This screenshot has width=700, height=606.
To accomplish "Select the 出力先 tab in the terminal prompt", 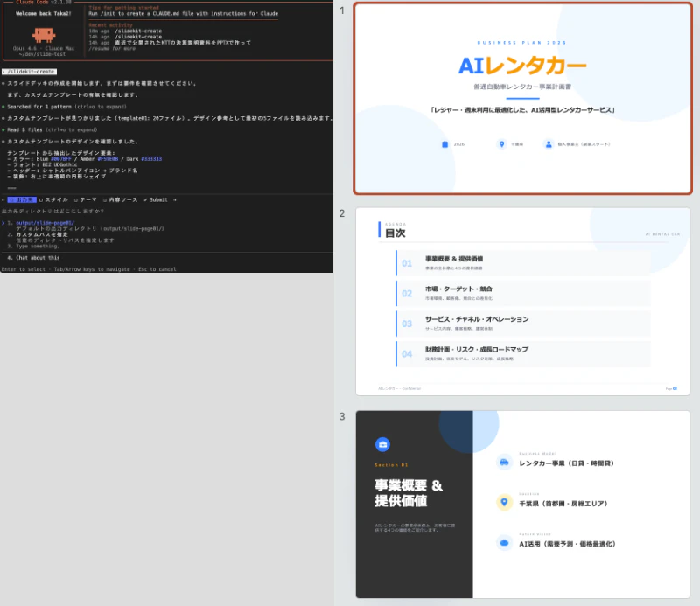I will pos(22,200).
